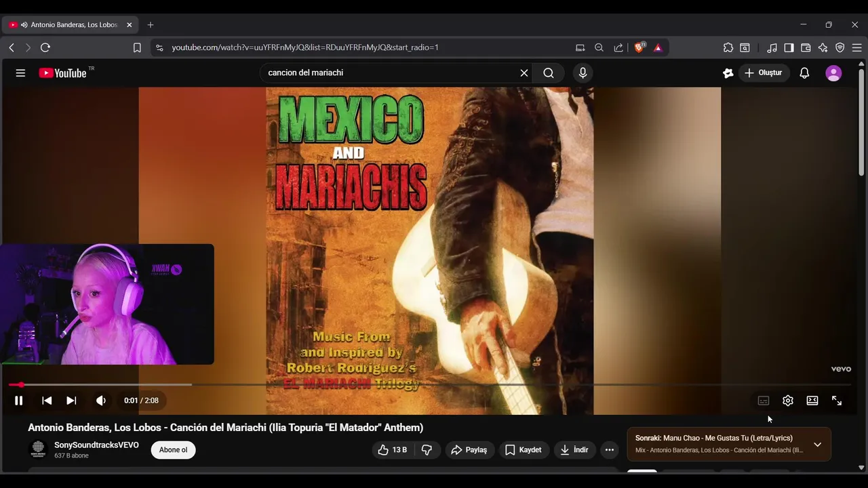The height and width of the screenshot is (488, 868).
Task: Click the webcam overlay thumbnail
Action: [107, 304]
